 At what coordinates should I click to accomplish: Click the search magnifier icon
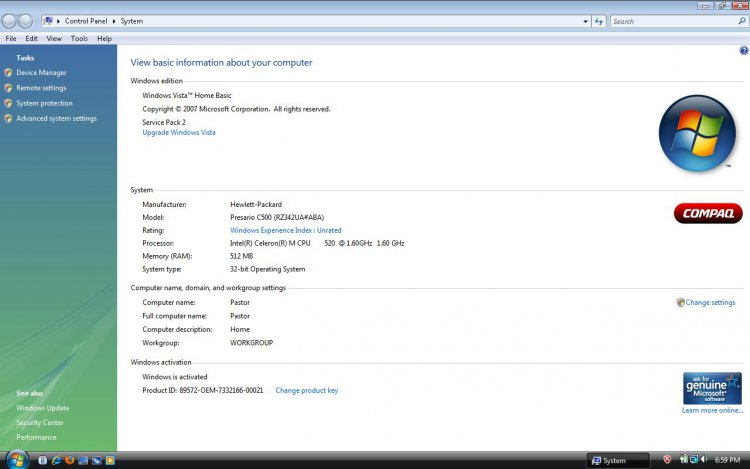[742, 22]
